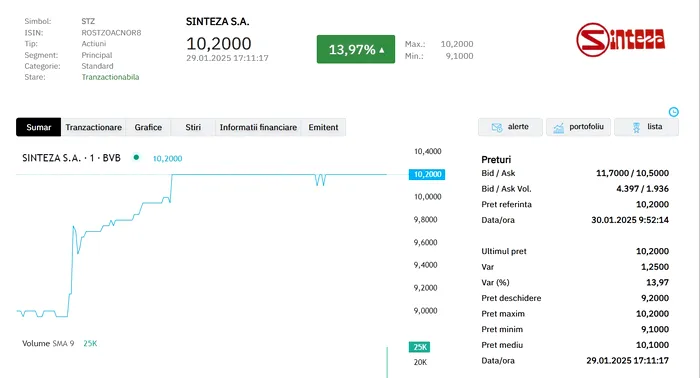Click the Volume SMA 9 indicator label

point(48,343)
